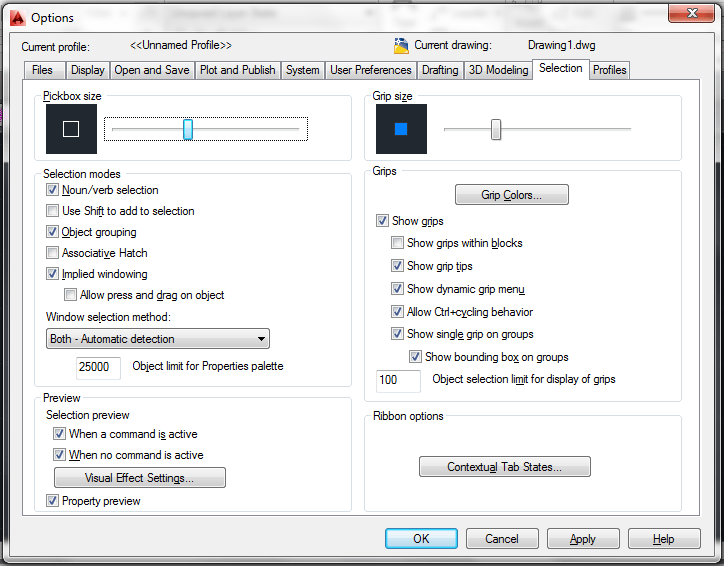Screen dimensions: 724x566
Task: Toggle Property preview checkbox
Action: [52, 501]
